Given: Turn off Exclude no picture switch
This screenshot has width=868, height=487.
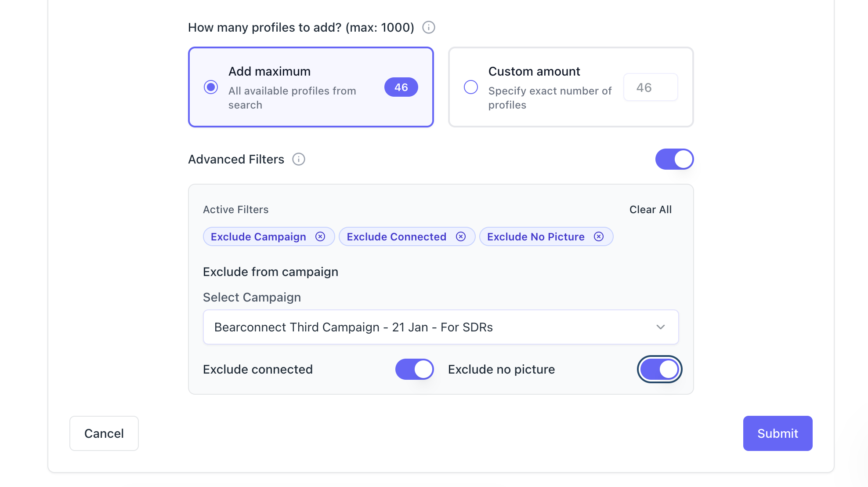Looking at the screenshot, I should (x=659, y=369).
